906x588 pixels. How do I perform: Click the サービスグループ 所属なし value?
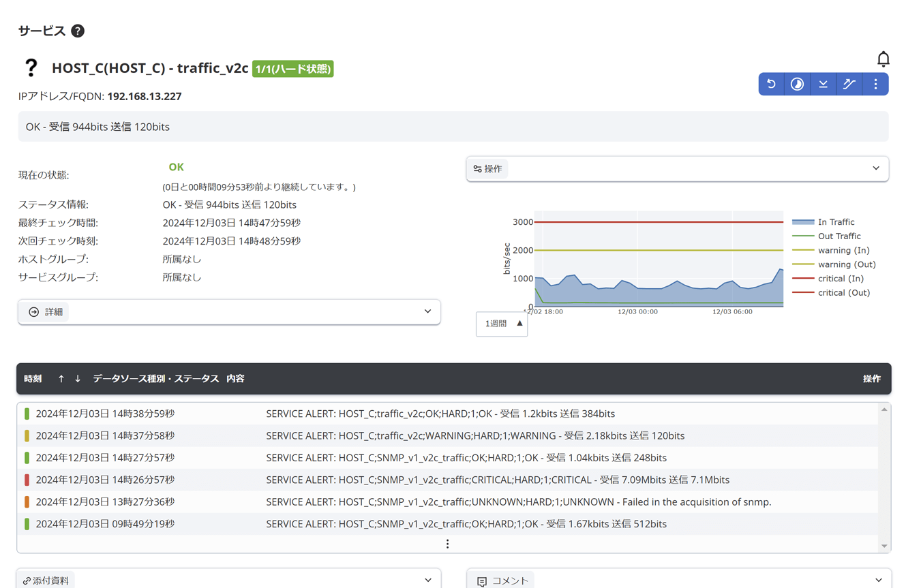182,277
